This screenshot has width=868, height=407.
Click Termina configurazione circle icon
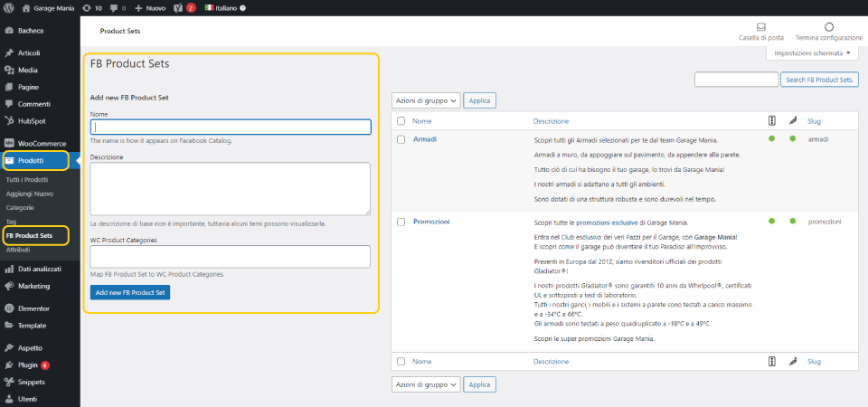[829, 26]
